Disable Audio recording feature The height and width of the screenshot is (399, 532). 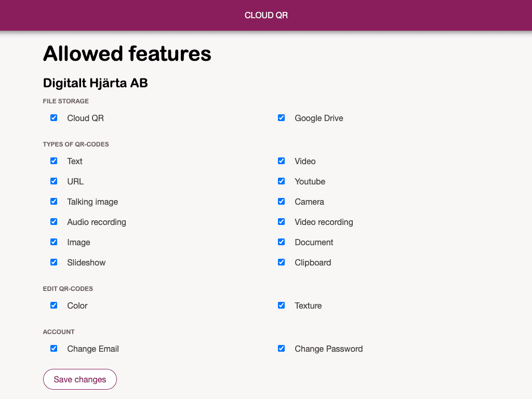tap(54, 221)
